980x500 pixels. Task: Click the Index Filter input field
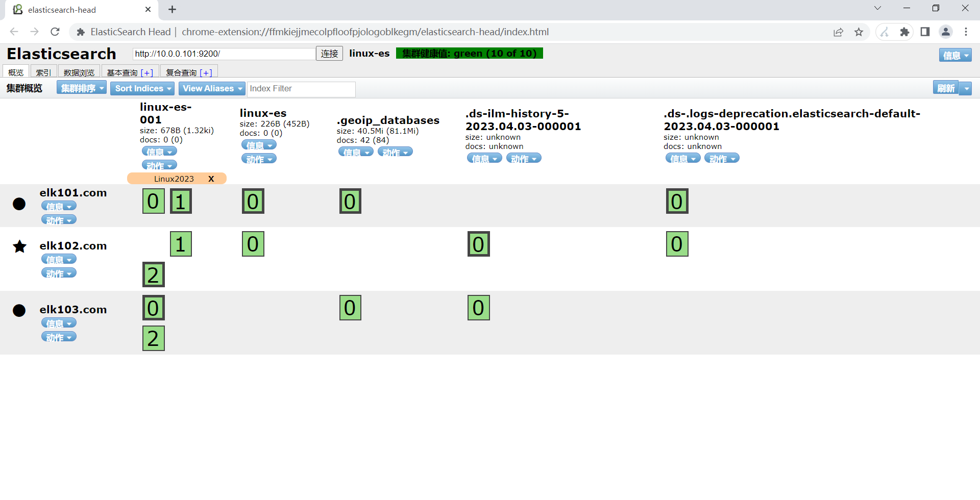click(301, 89)
